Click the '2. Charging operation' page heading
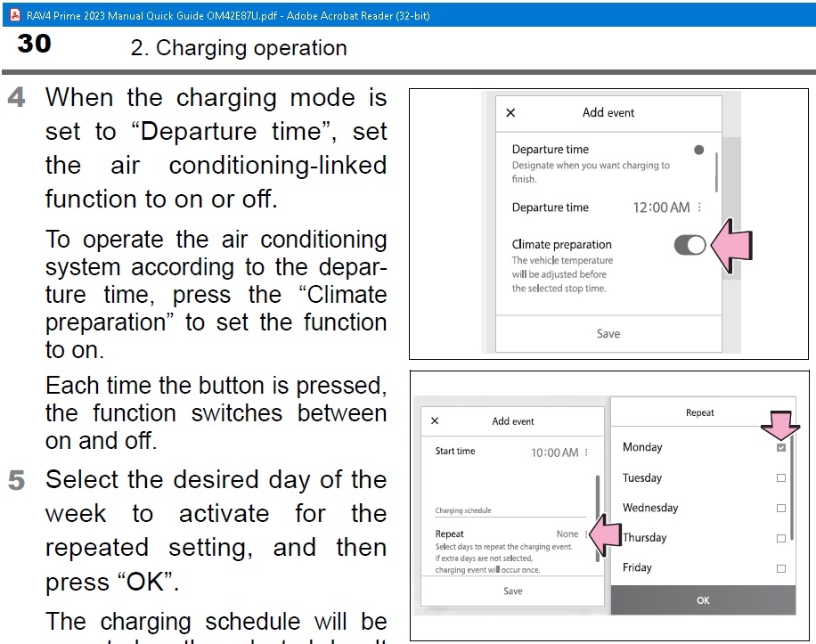 [x=239, y=48]
